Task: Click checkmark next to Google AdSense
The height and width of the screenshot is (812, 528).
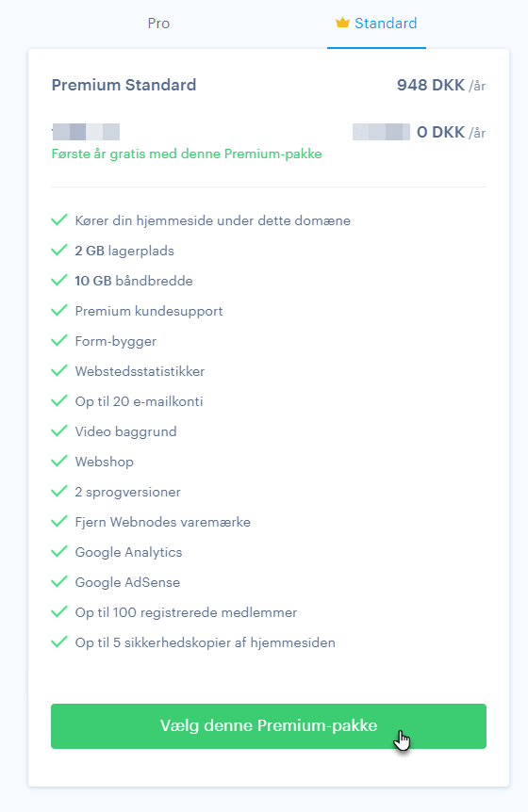Action: click(59, 581)
